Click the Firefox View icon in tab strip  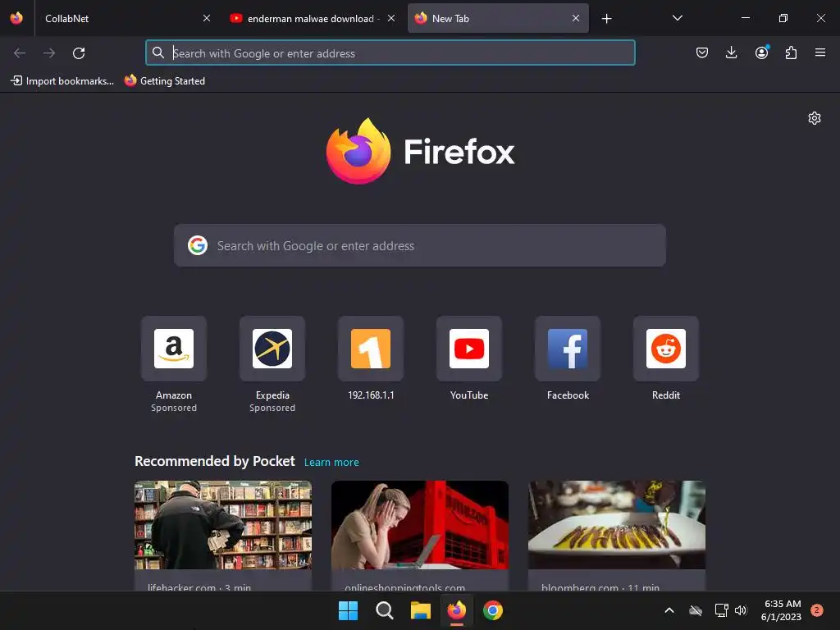tap(16, 18)
